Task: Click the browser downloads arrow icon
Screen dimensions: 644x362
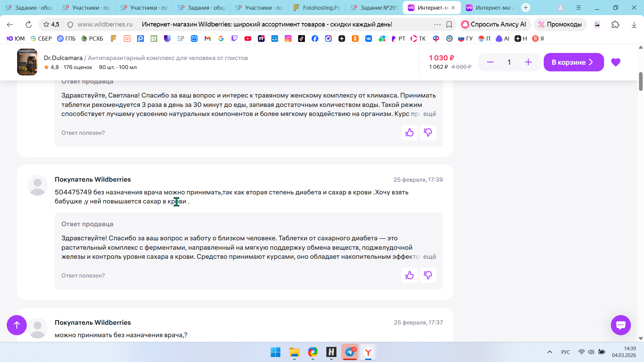Action: (x=634, y=24)
